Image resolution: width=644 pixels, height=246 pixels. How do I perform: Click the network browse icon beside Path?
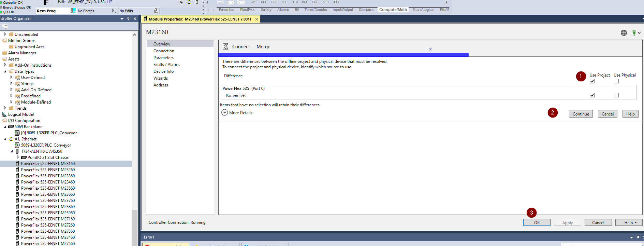click(189, 2)
